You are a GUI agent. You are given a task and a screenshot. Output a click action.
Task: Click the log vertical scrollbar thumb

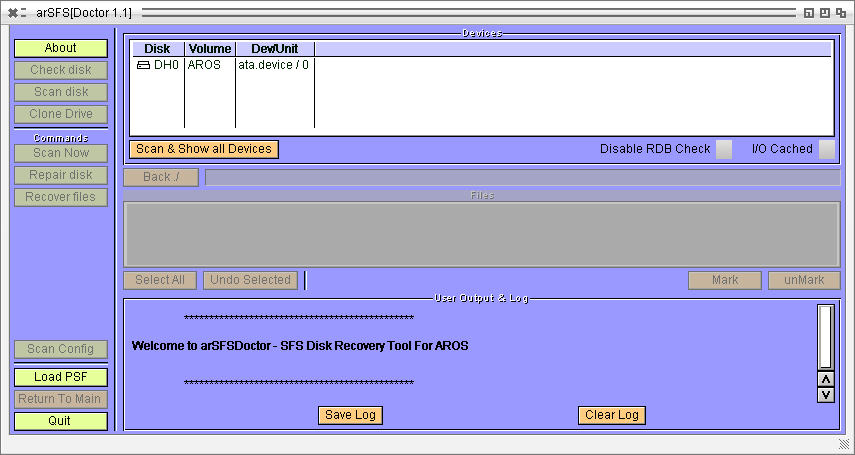pos(826,337)
